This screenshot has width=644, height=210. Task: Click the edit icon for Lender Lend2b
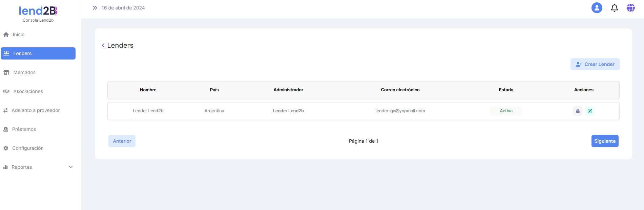click(x=590, y=111)
